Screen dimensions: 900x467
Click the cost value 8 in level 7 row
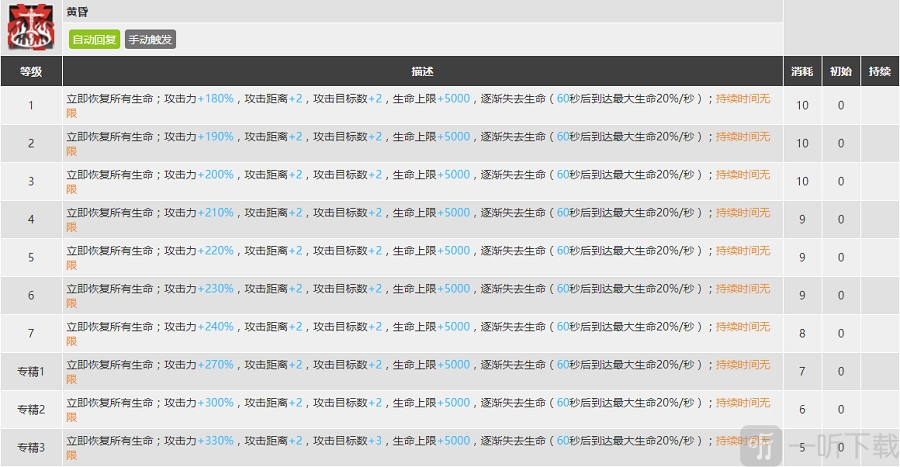click(x=802, y=333)
